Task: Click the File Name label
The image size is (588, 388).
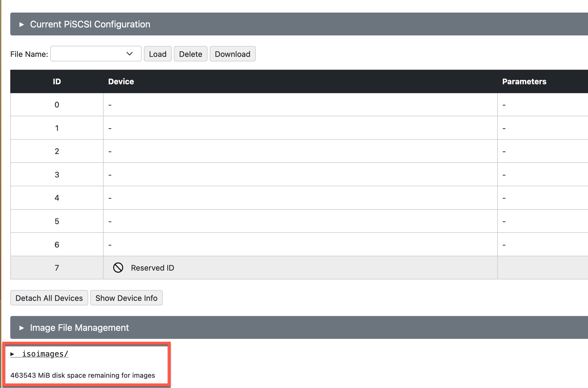Action: point(29,54)
